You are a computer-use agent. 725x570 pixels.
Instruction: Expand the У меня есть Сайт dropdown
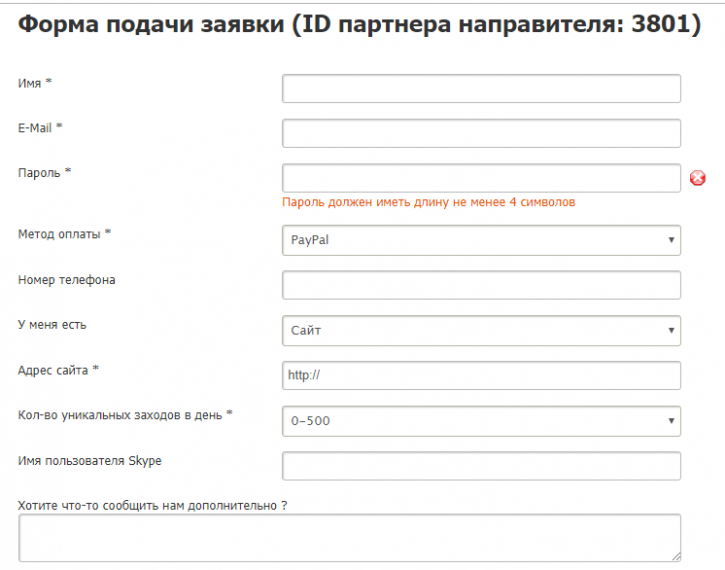click(481, 331)
